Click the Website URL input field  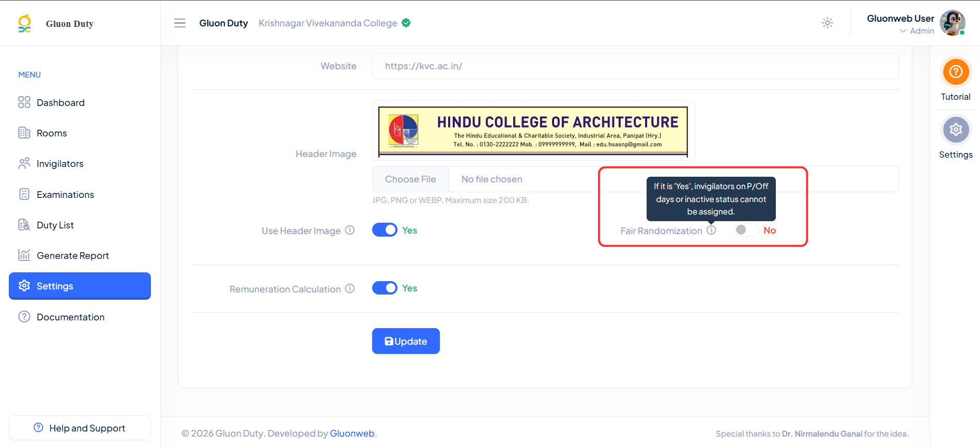coord(635,66)
